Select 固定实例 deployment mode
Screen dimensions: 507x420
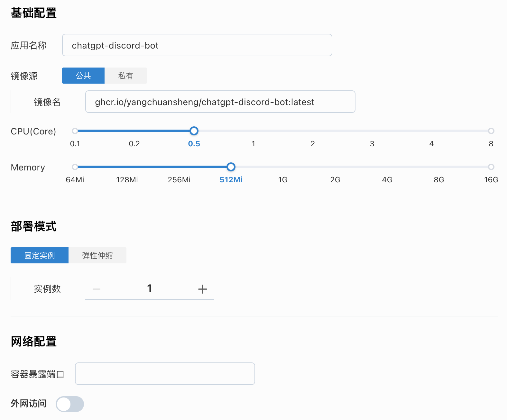(x=40, y=255)
